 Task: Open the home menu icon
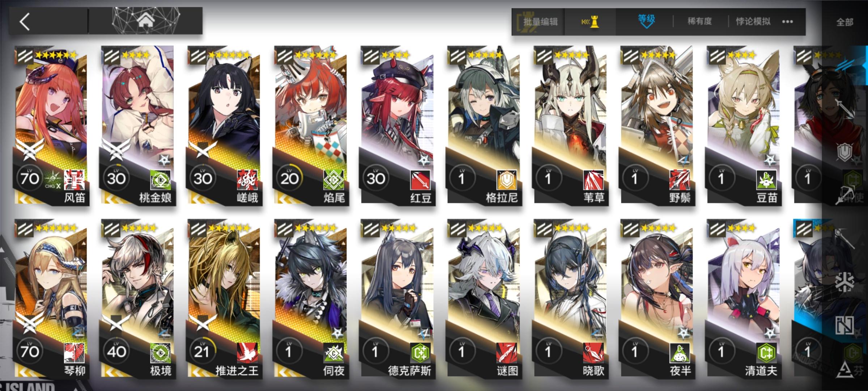(x=145, y=21)
